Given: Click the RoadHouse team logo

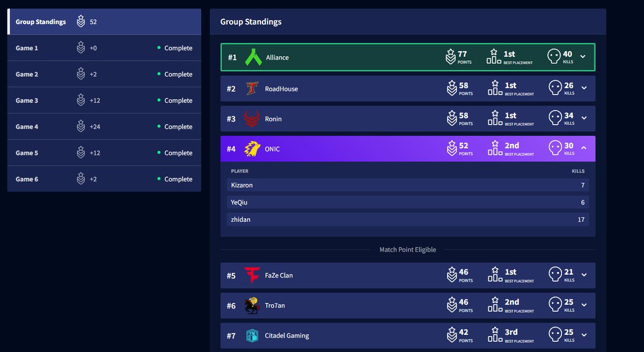Looking at the screenshot, I should point(252,89).
